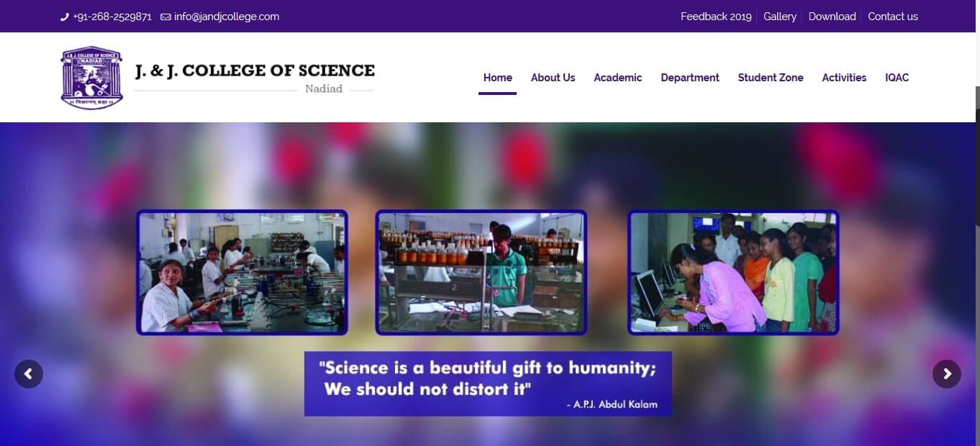
Task: Open the Activities menu
Action: point(844,78)
